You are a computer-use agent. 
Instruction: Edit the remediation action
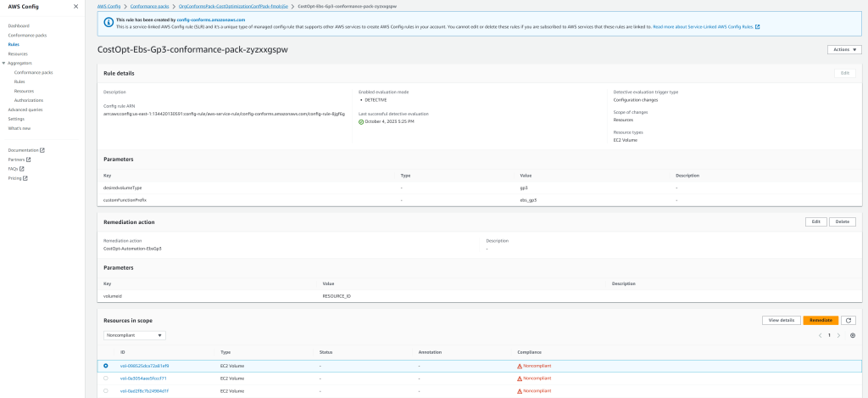tap(816, 221)
